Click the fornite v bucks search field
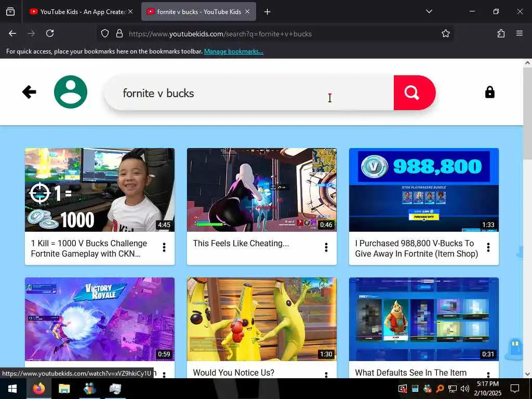532x399 pixels. pos(249,93)
